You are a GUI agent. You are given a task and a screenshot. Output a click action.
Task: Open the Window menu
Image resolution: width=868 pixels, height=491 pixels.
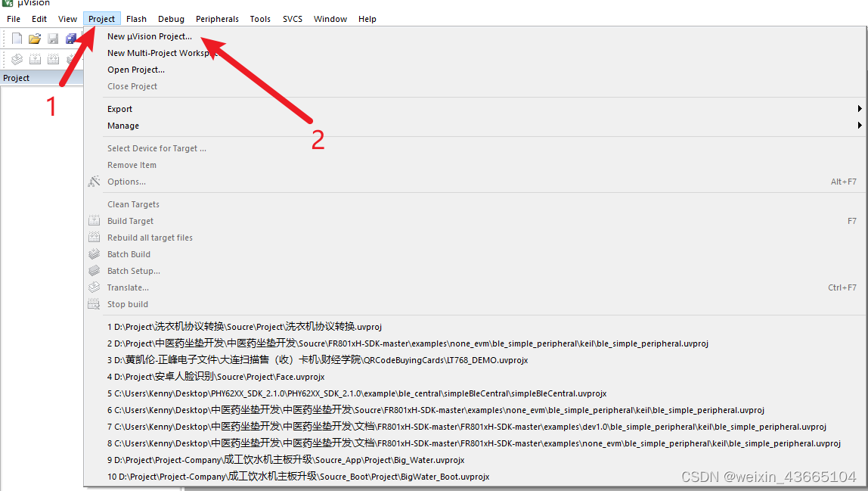point(330,19)
